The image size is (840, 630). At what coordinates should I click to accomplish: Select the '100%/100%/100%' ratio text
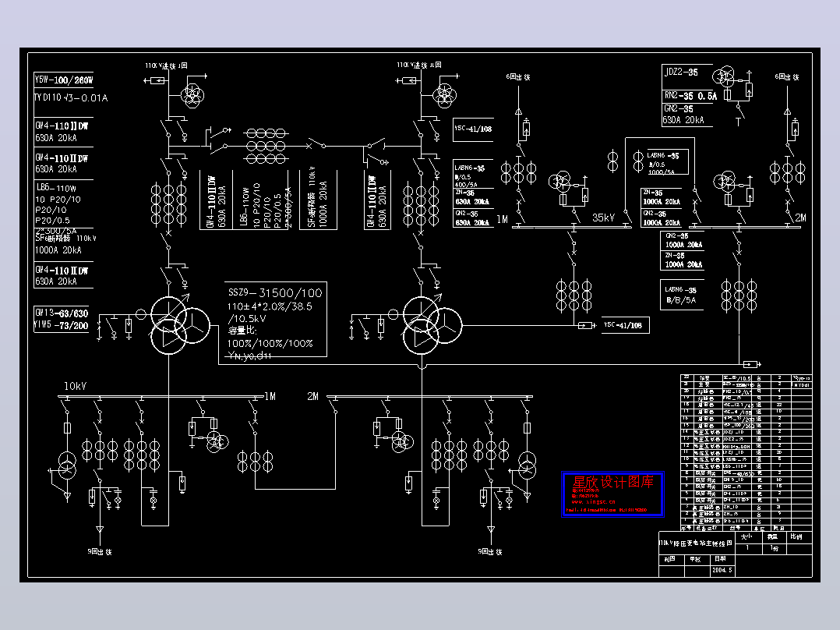tap(270, 343)
